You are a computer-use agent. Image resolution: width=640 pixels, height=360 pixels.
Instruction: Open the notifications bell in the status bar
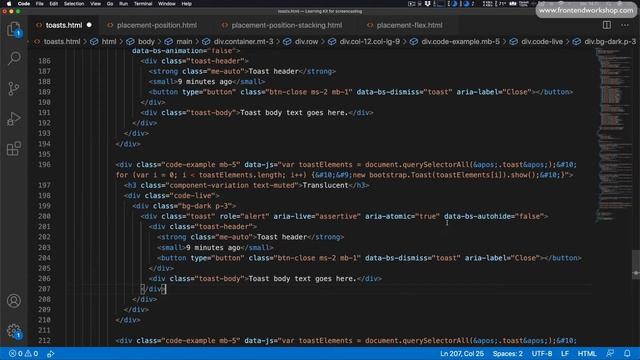click(x=627, y=353)
